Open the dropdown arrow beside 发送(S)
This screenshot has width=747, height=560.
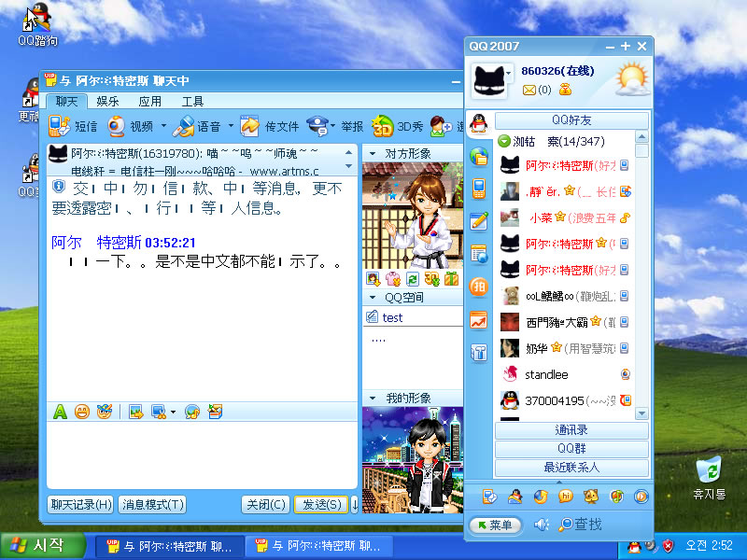(x=355, y=504)
